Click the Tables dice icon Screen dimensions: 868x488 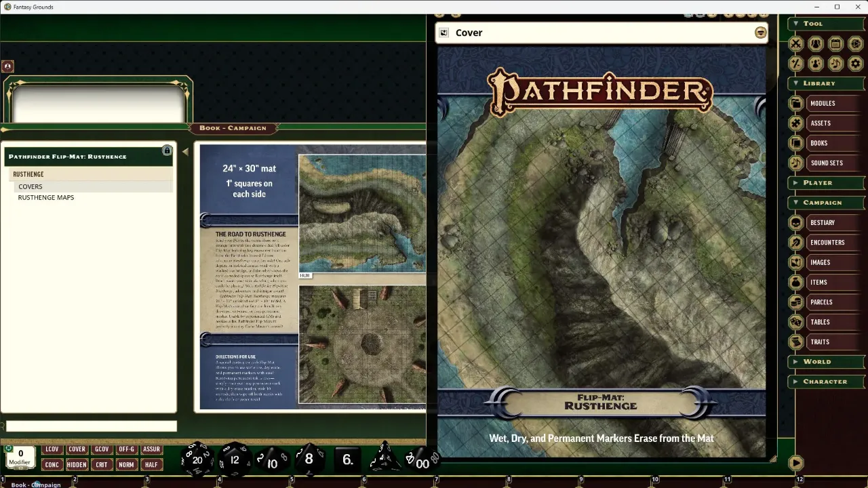[x=796, y=322]
